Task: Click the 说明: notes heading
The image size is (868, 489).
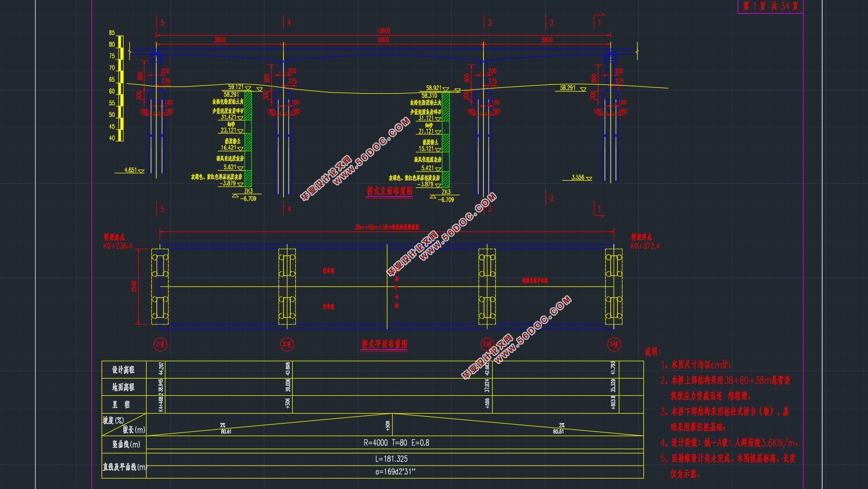Action: 653,352
